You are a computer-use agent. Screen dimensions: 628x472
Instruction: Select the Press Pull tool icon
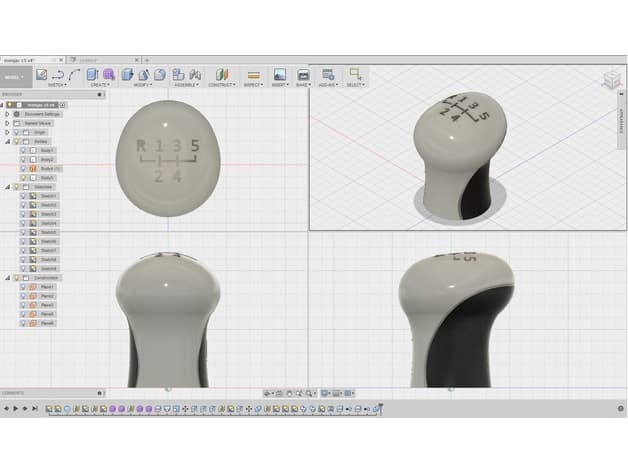(x=127, y=75)
